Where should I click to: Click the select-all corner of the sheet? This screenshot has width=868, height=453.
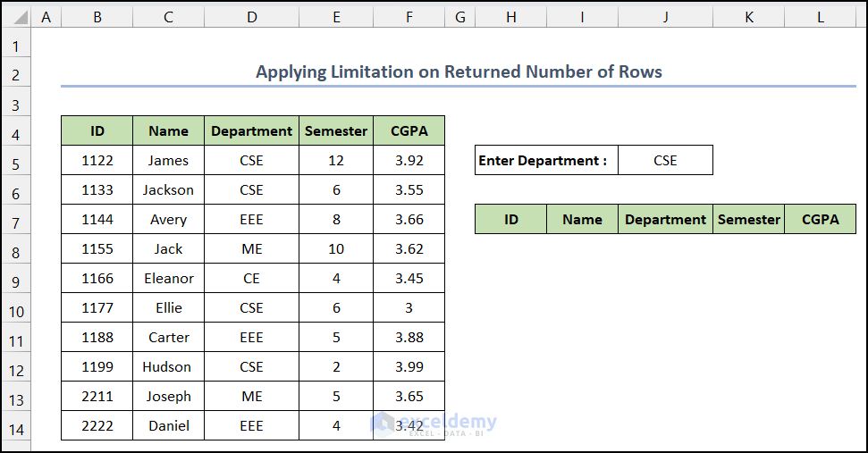16,16
